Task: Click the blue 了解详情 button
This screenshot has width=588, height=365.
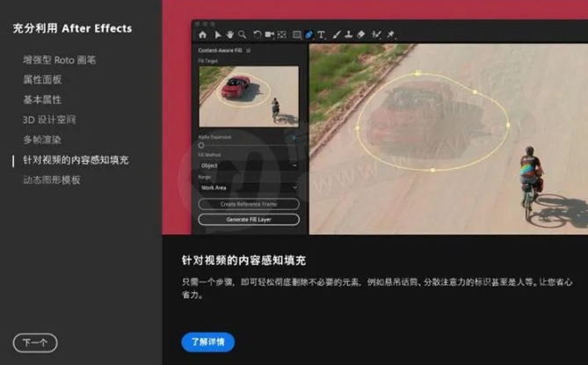Action: 208,342
